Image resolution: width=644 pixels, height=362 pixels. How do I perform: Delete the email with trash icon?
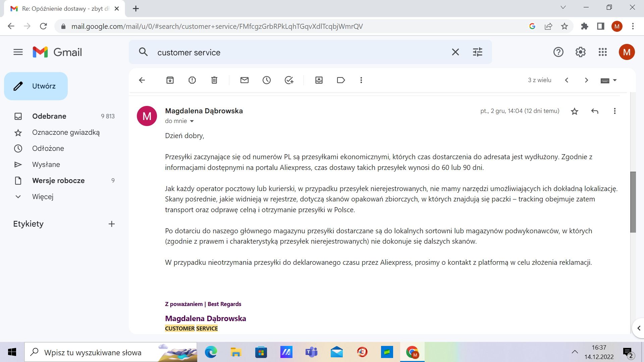(214, 80)
